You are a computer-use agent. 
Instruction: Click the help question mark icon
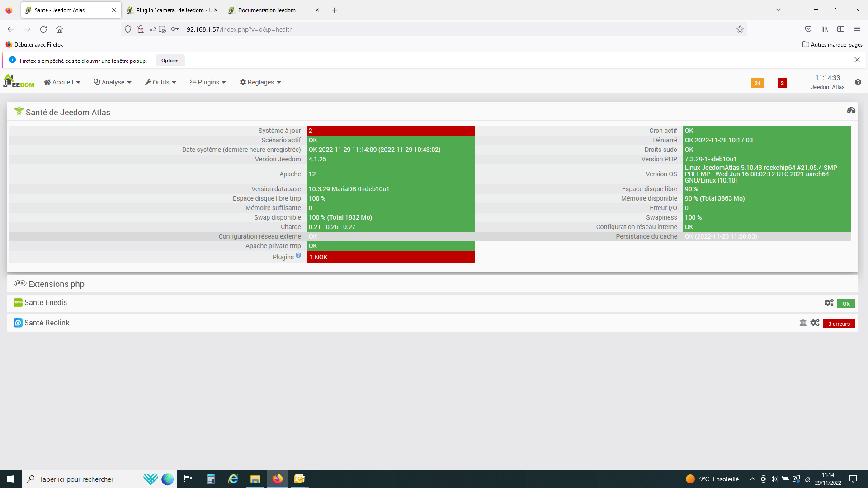(x=858, y=82)
